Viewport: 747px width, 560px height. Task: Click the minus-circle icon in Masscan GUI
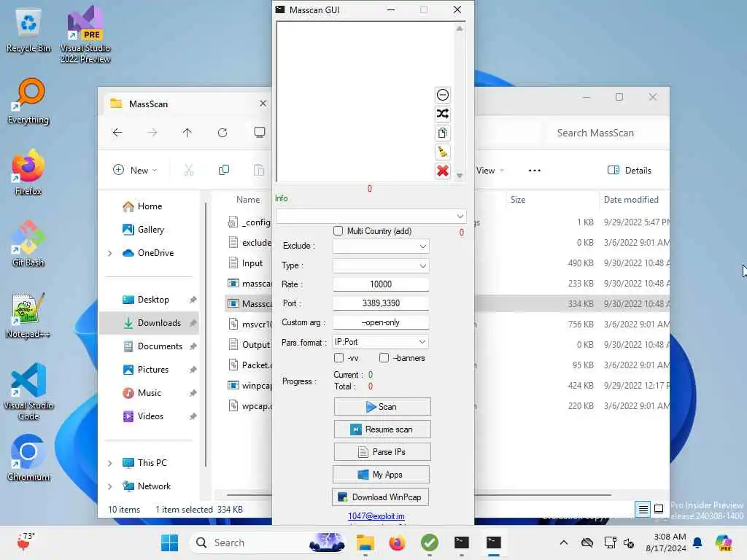click(443, 95)
